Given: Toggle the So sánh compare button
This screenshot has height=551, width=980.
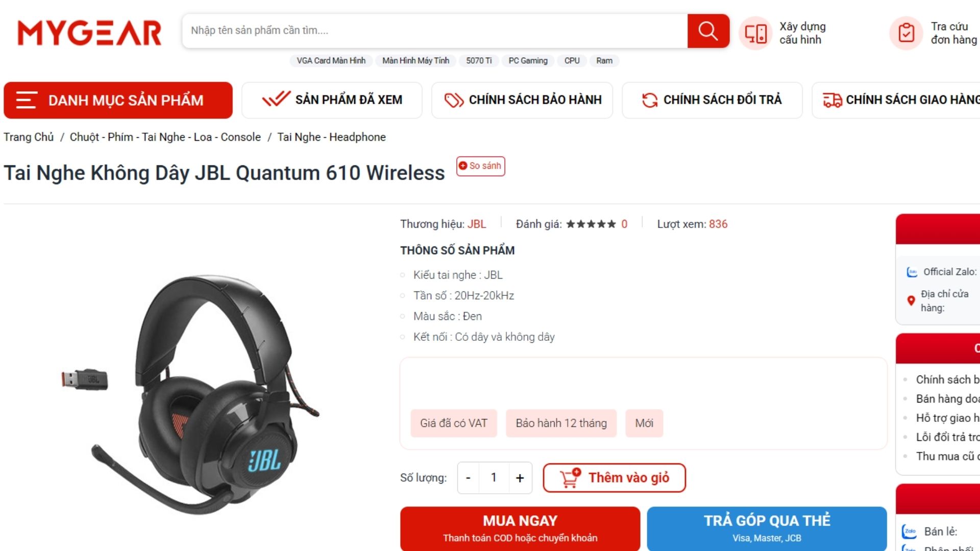Looking at the screenshot, I should coord(480,166).
